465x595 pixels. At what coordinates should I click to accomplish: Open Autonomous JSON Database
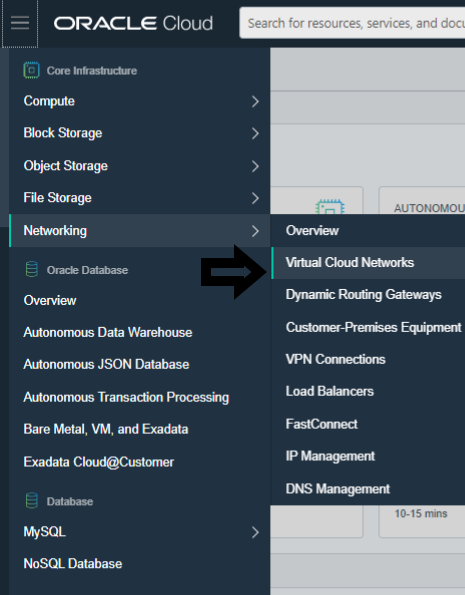106,364
